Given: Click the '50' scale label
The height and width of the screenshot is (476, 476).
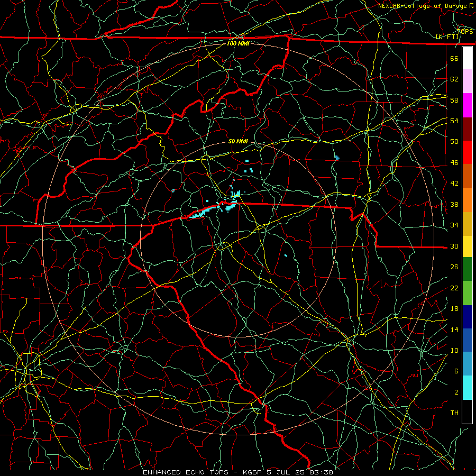Looking at the screenshot, I should tap(454, 142).
